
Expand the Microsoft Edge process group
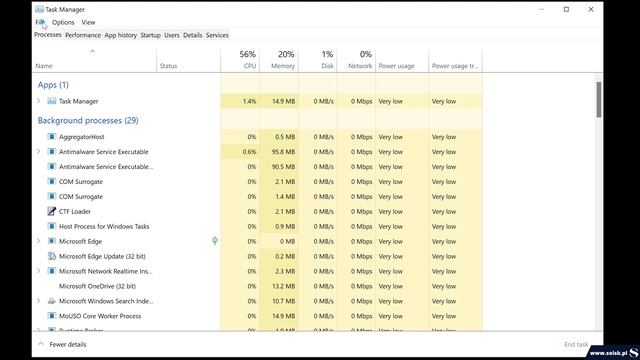point(39,241)
